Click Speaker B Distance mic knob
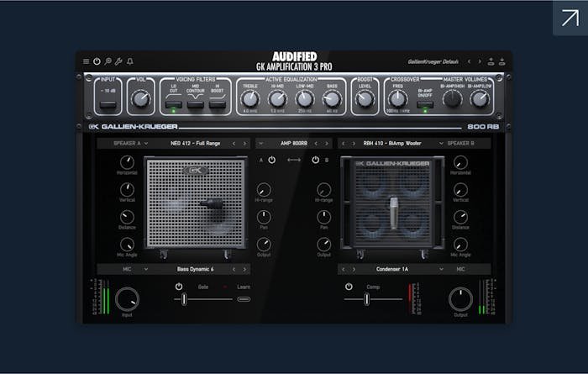The image size is (588, 374). [x=460, y=217]
